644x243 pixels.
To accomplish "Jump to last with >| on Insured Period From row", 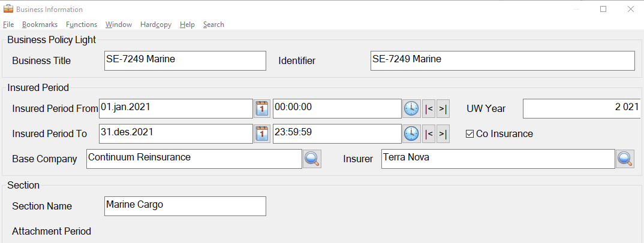I will click(443, 108).
